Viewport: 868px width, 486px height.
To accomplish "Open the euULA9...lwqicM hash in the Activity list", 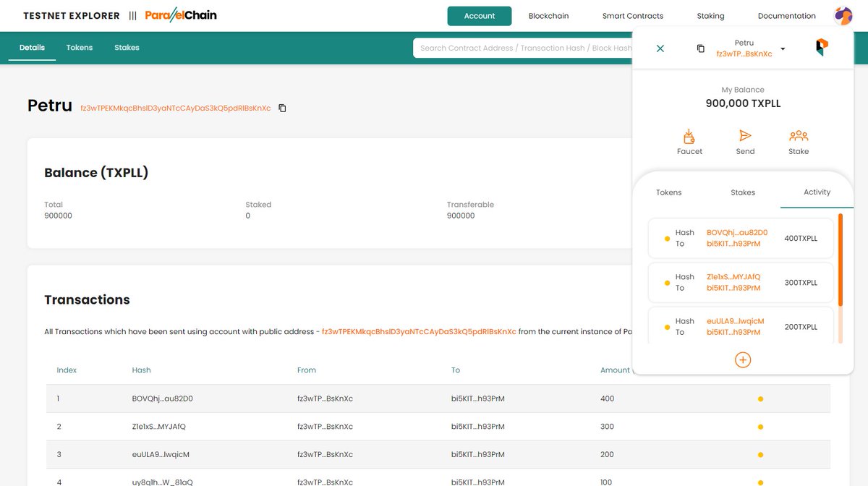I will pyautogui.click(x=735, y=321).
